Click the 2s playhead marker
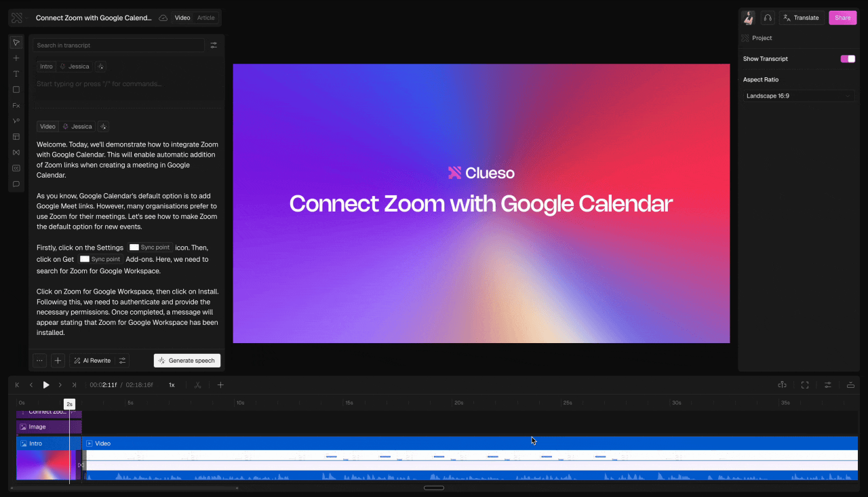Image resolution: width=868 pixels, height=497 pixels. point(69,404)
